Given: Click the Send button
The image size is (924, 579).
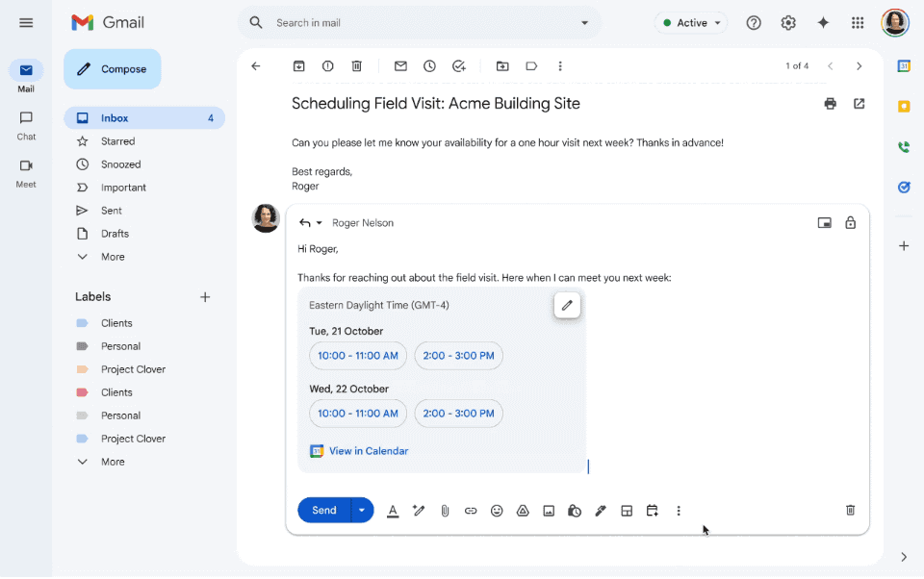Looking at the screenshot, I should pyautogui.click(x=324, y=510).
